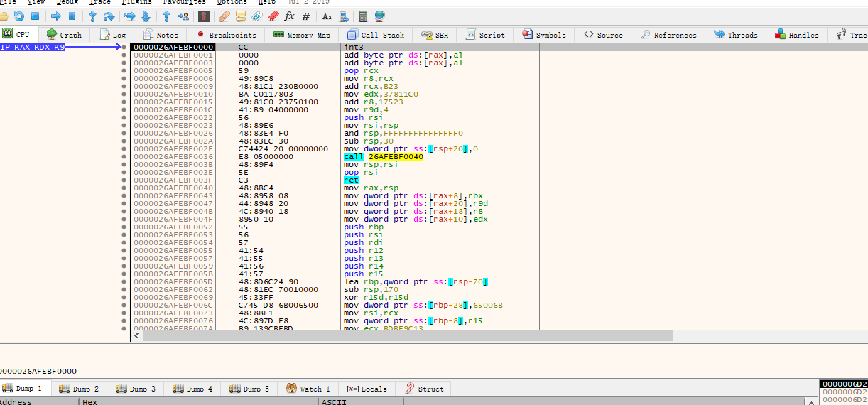The width and height of the screenshot is (868, 405).
Task: Click the functions fx toolbar icon
Action: [289, 16]
